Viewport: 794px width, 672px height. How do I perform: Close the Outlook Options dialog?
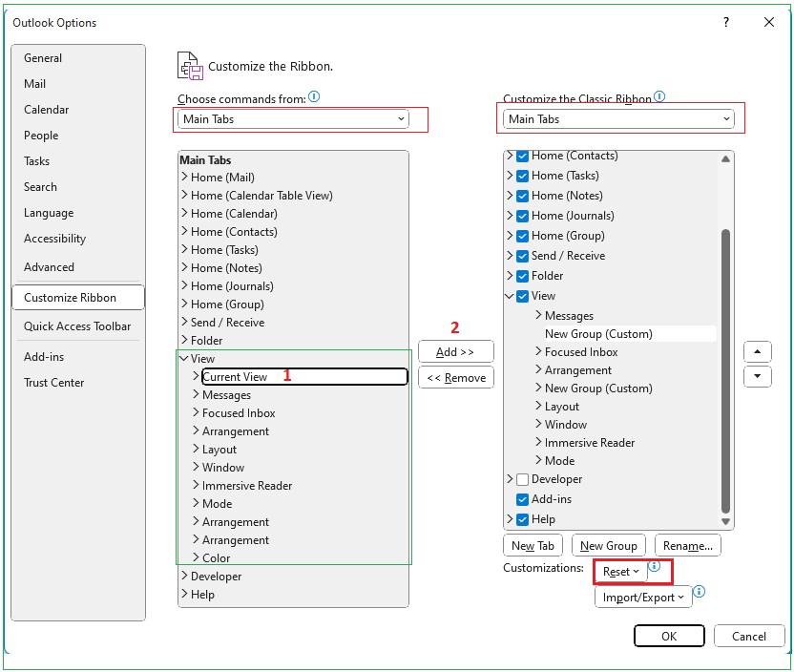coord(768,22)
